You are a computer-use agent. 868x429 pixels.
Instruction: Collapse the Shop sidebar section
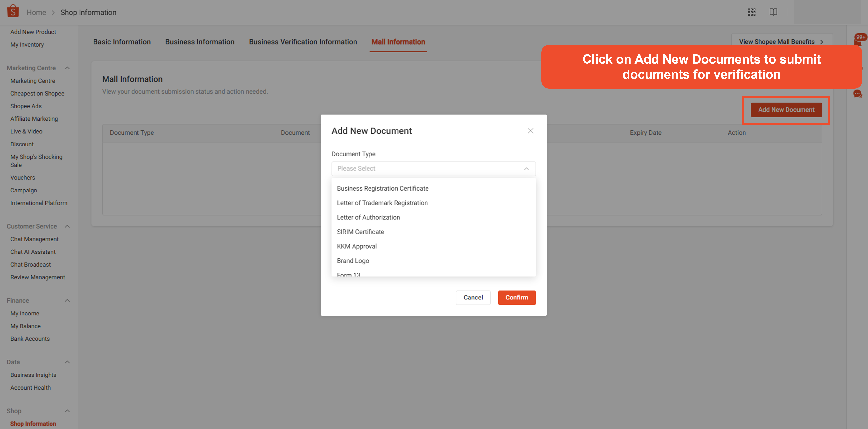(x=67, y=411)
